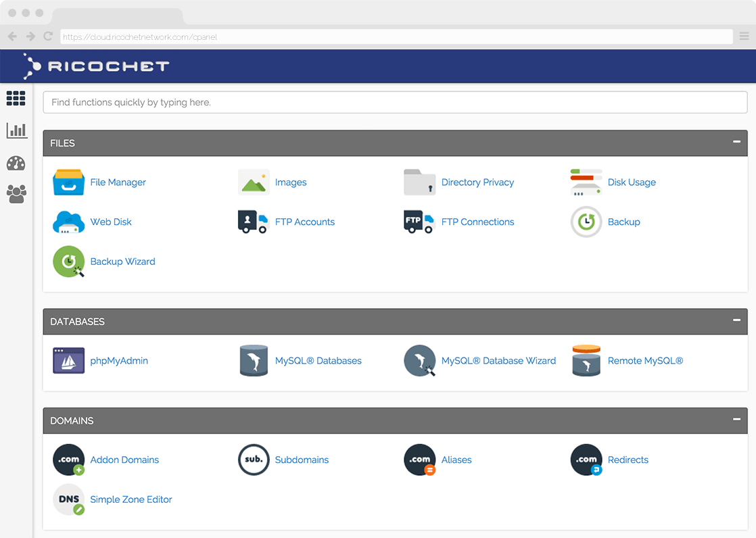Collapse the Domains section

tap(736, 420)
